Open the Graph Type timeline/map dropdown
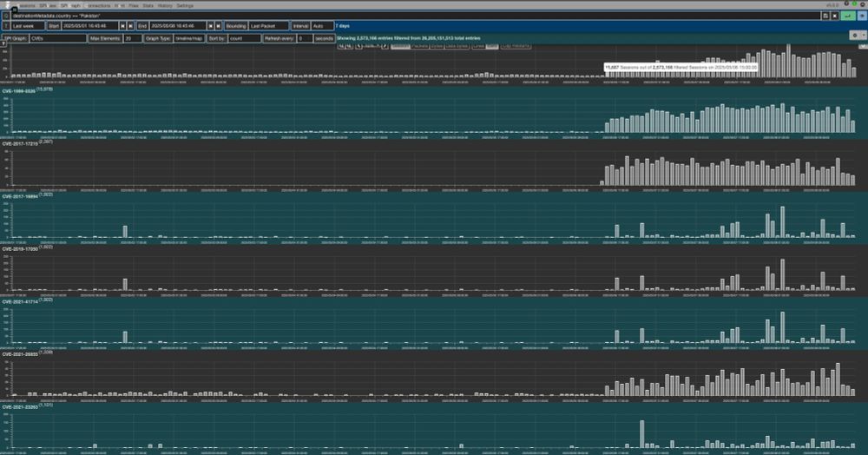Screen dimensions: 868x455 (189, 39)
